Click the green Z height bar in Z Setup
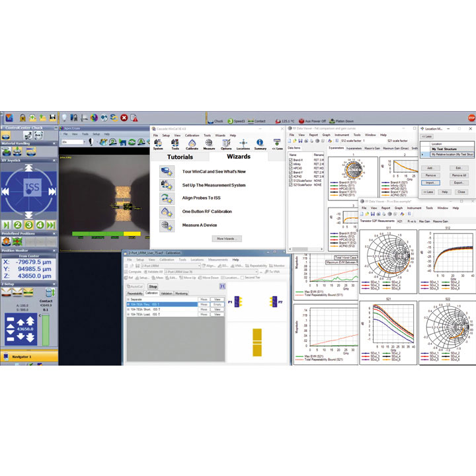The height and width of the screenshot is (476, 476). 46,329
